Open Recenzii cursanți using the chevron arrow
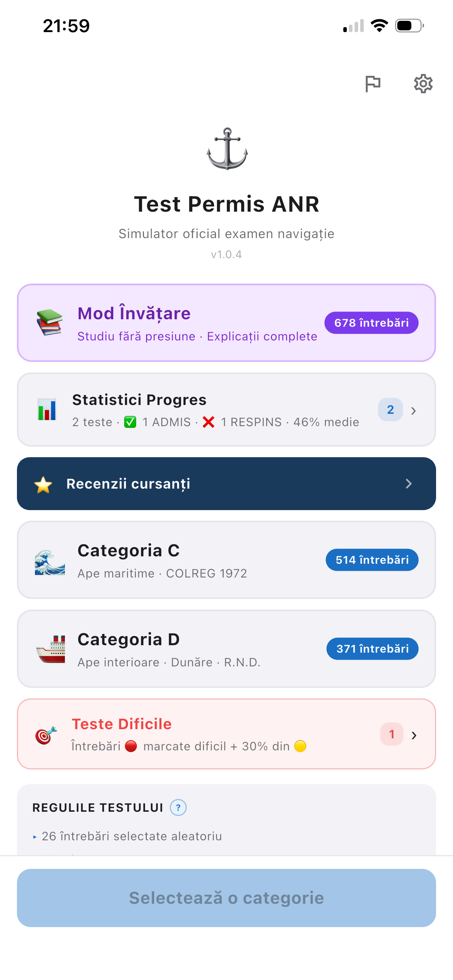This screenshot has height=980, width=453. pyautogui.click(x=409, y=484)
